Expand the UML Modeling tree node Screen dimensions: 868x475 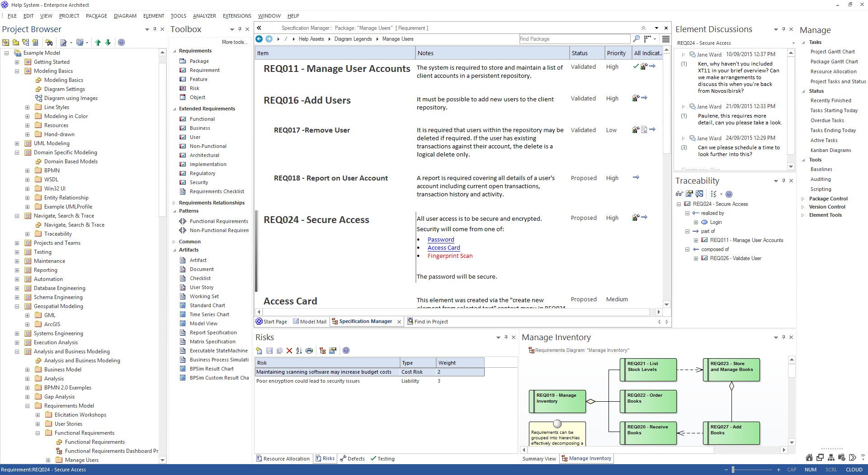click(x=17, y=143)
